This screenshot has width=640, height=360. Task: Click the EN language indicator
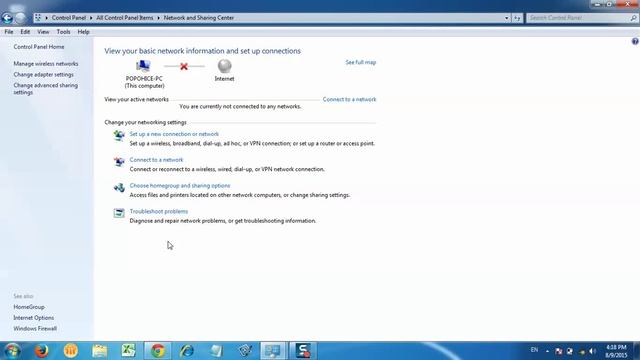[534, 350]
